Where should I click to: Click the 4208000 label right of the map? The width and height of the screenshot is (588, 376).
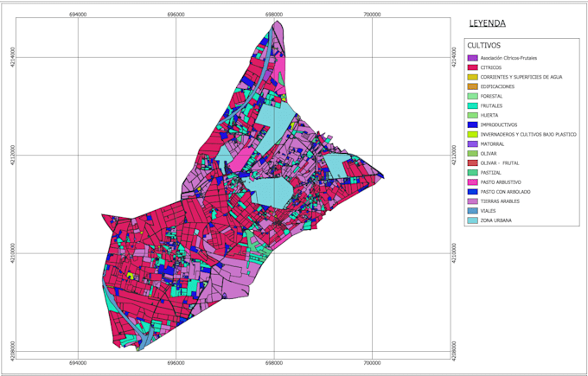454,351
